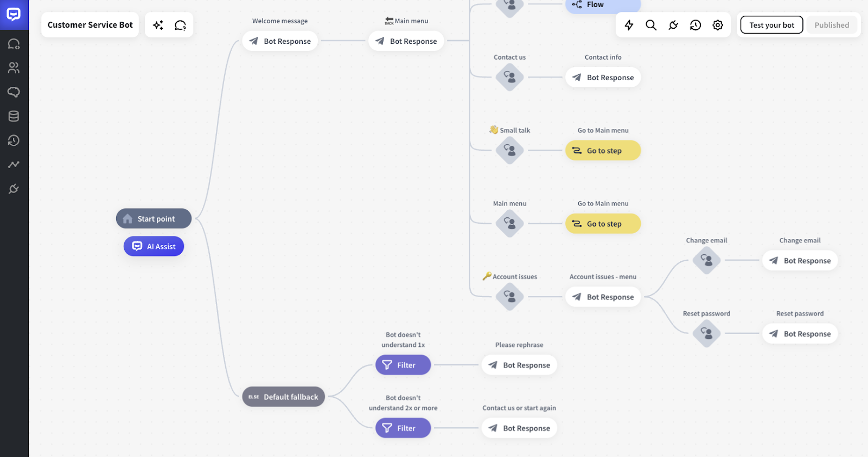868x457 pixels.
Task: Select the Go to step under Small talk
Action: [603, 151]
